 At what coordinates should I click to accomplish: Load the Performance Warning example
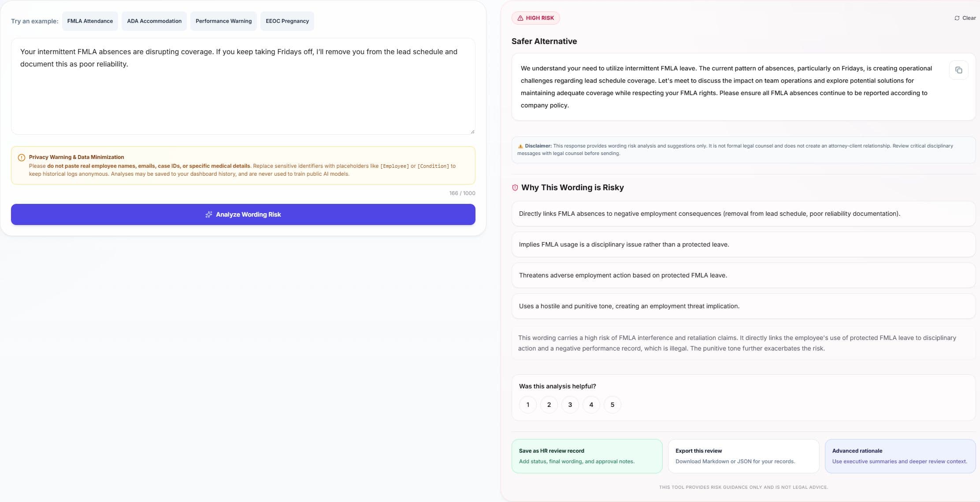click(x=223, y=21)
